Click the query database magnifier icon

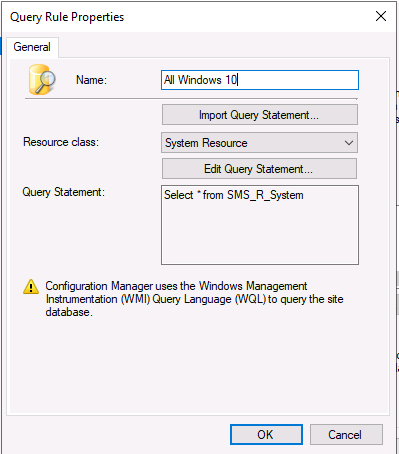(x=42, y=80)
